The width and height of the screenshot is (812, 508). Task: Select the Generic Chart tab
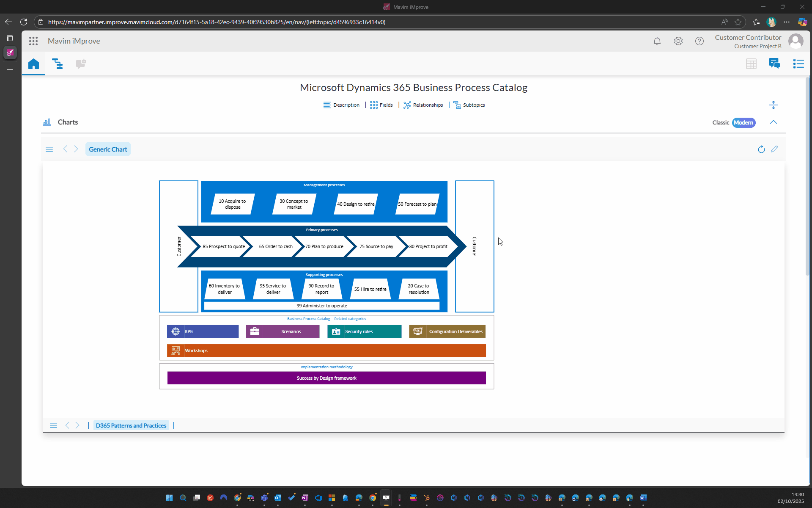(108, 149)
